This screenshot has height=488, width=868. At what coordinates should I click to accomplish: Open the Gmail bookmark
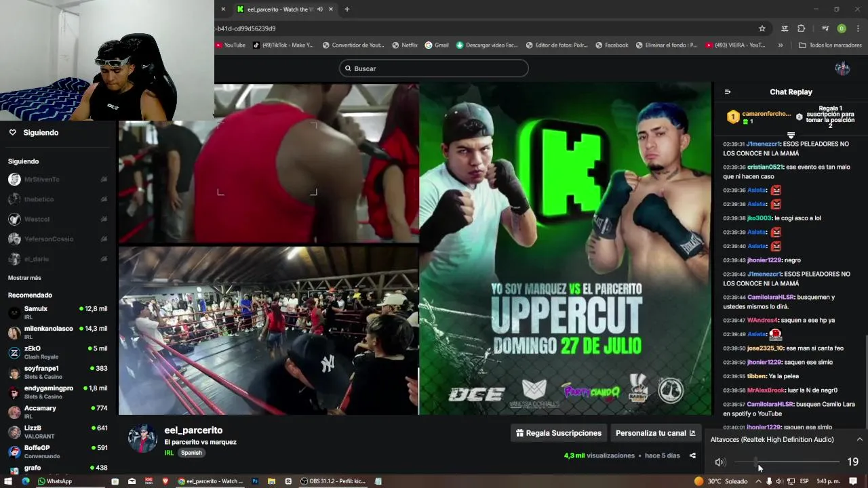coord(437,45)
